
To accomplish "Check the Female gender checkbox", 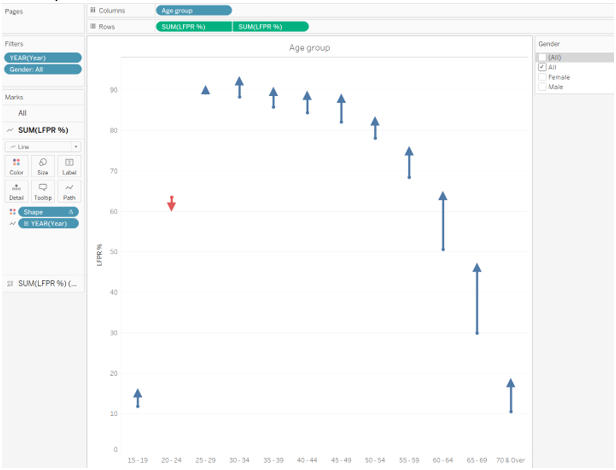I will pos(542,76).
